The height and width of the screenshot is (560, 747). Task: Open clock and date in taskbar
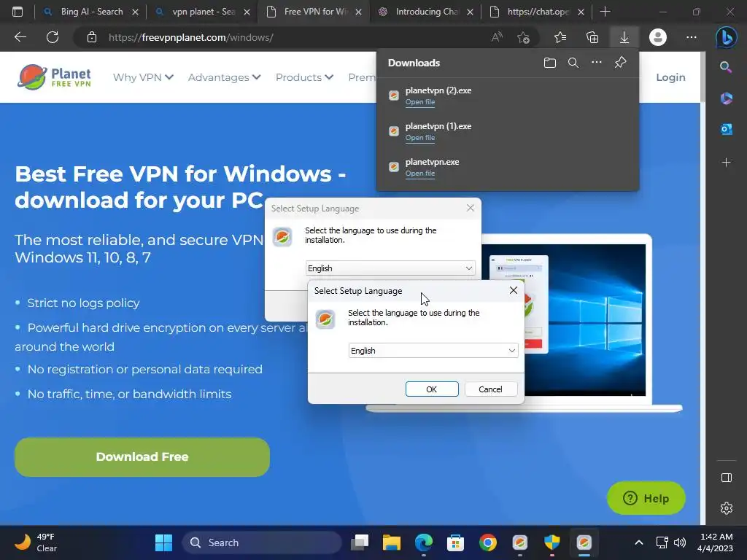coord(715,542)
